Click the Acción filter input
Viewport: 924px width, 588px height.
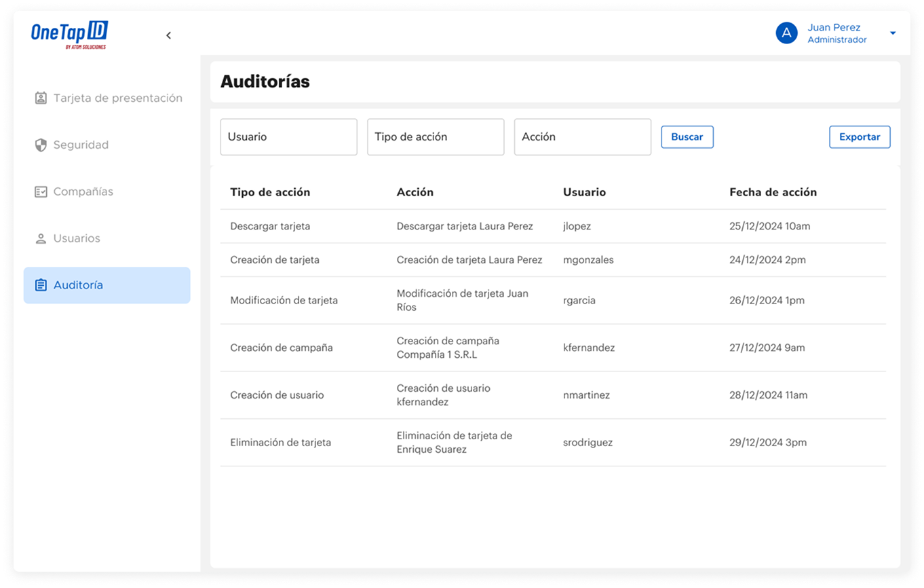pos(582,136)
